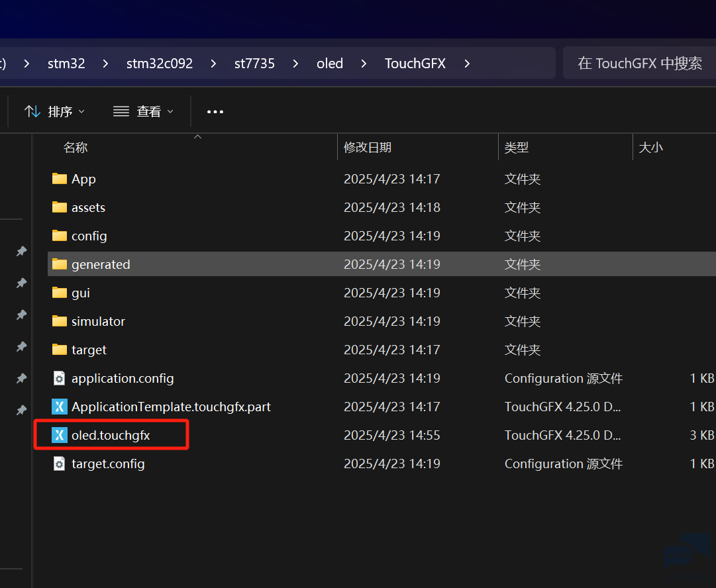Click TouchGFX in the address bar
The image size is (716, 588).
[415, 64]
